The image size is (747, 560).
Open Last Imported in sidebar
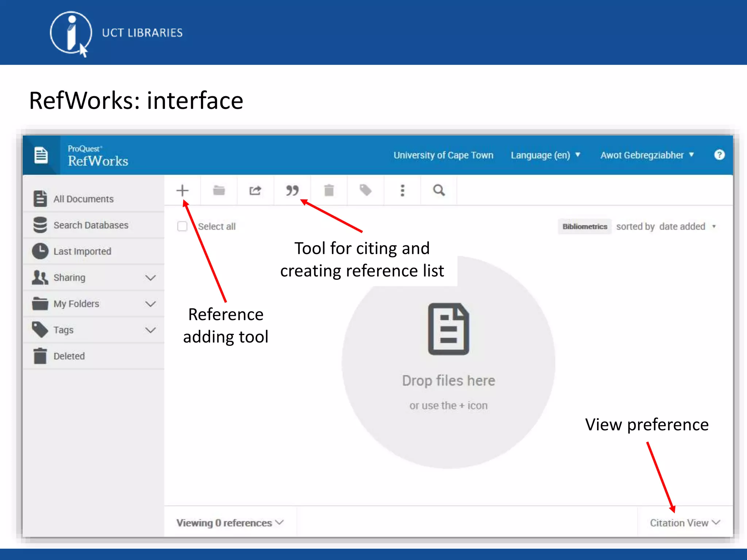click(93, 251)
